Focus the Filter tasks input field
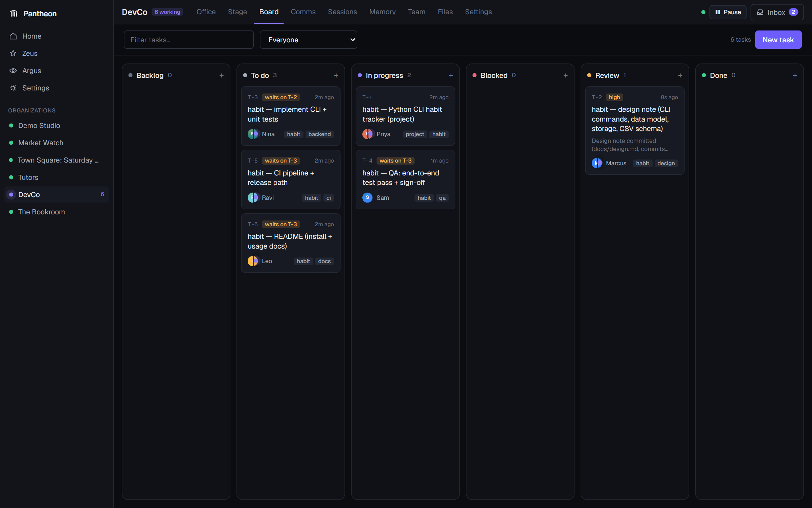812x508 pixels. pos(189,40)
